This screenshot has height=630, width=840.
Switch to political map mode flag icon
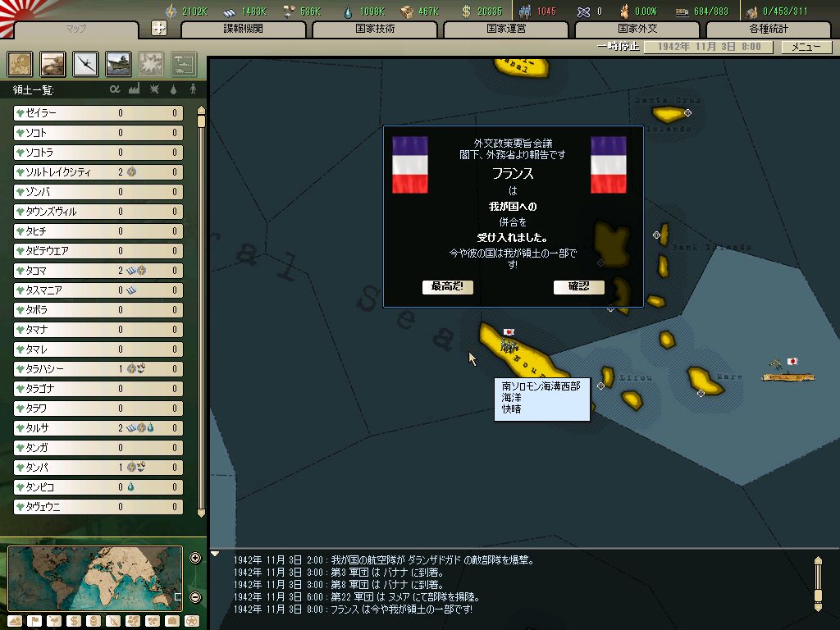coord(34,621)
